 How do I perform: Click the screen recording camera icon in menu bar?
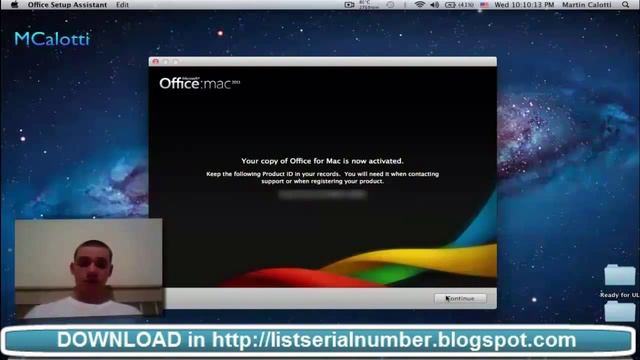(x=349, y=5)
